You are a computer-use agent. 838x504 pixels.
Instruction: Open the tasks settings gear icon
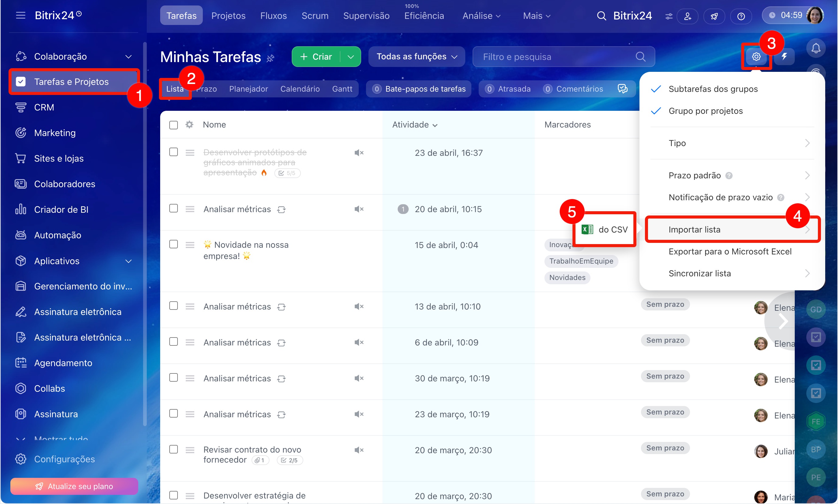(x=756, y=56)
